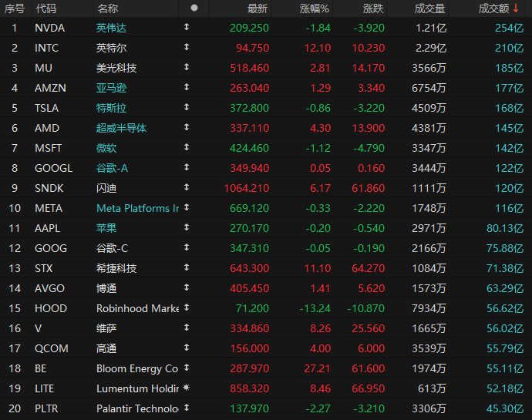
Task: Open stock 微软 name link
Action: (x=106, y=148)
